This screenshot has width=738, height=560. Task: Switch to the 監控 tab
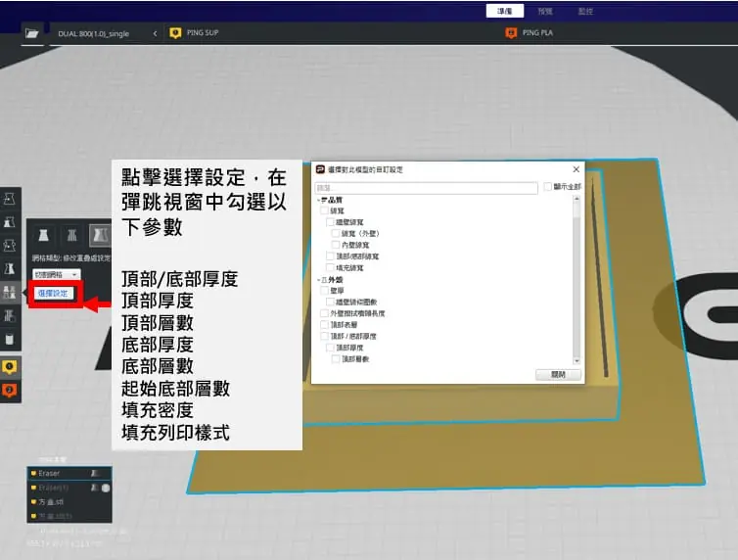[x=585, y=11]
